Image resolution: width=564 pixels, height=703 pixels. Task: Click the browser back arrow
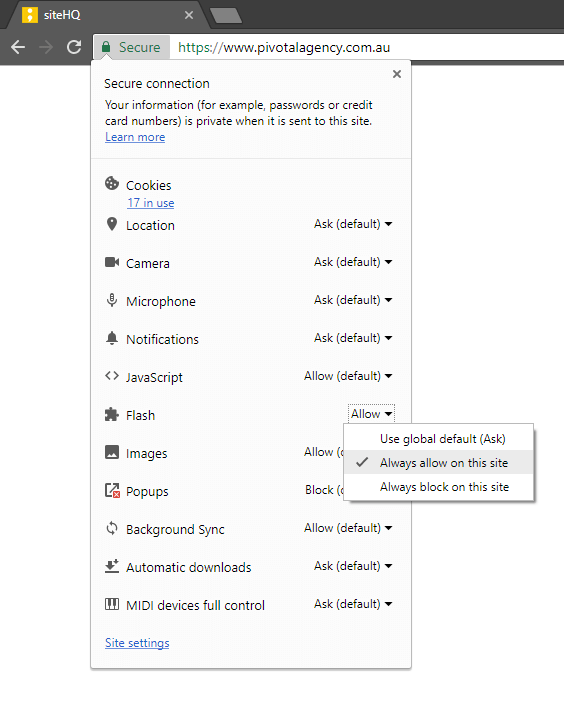tap(18, 47)
